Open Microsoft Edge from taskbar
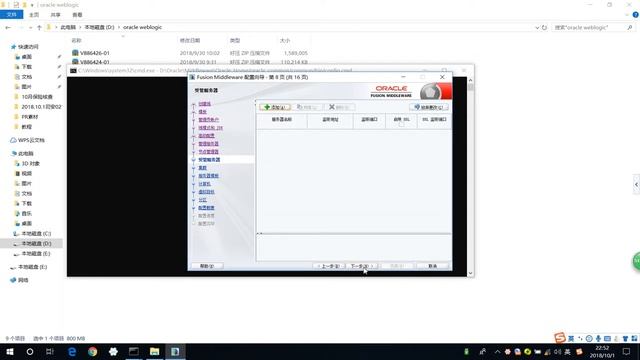 click(x=72, y=351)
